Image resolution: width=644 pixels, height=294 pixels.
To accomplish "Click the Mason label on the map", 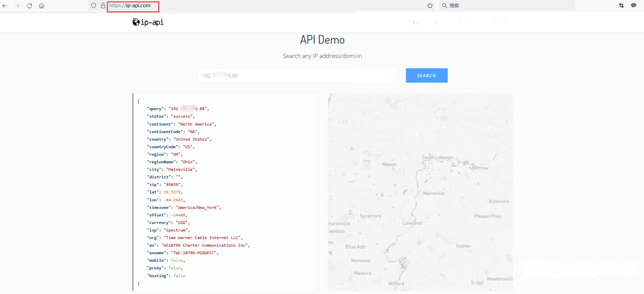I will pos(389,165).
